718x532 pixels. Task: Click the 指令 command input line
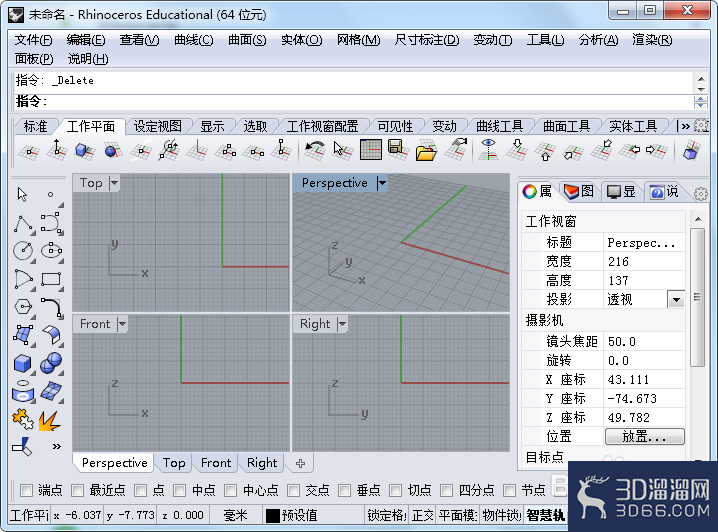pyautogui.click(x=353, y=102)
